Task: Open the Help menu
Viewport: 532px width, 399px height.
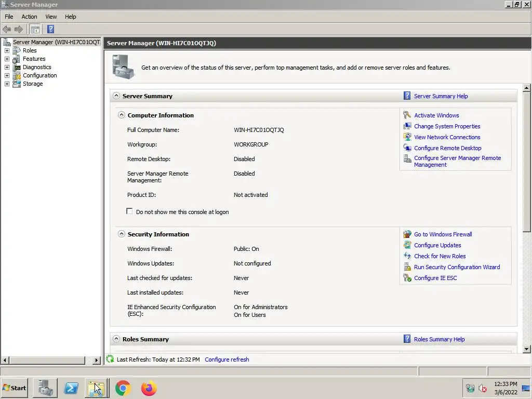Action: pyautogui.click(x=71, y=17)
